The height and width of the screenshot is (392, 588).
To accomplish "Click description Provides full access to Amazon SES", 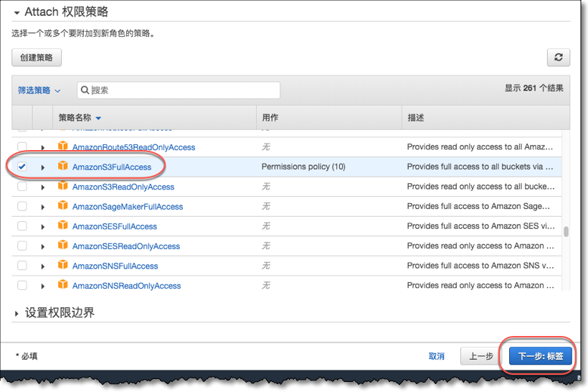I will click(480, 226).
